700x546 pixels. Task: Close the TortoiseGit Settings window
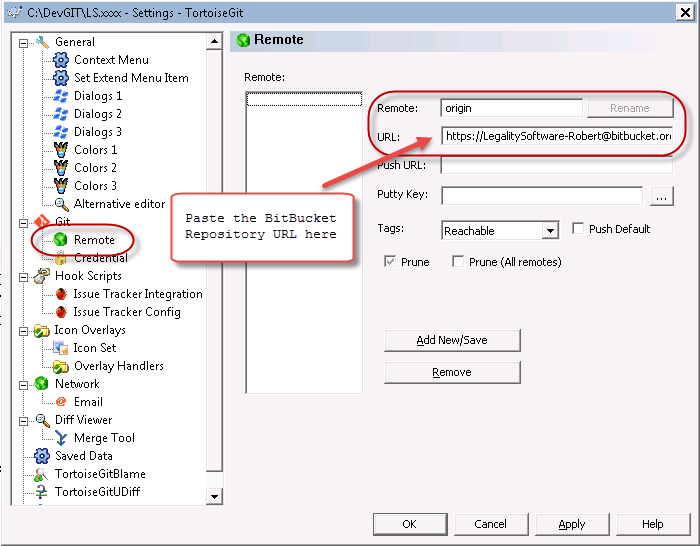coord(685,13)
